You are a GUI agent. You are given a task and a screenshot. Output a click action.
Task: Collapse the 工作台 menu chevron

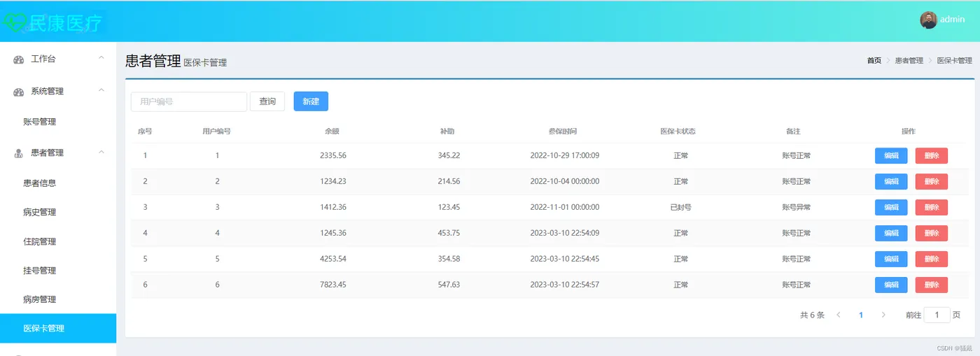click(101, 58)
